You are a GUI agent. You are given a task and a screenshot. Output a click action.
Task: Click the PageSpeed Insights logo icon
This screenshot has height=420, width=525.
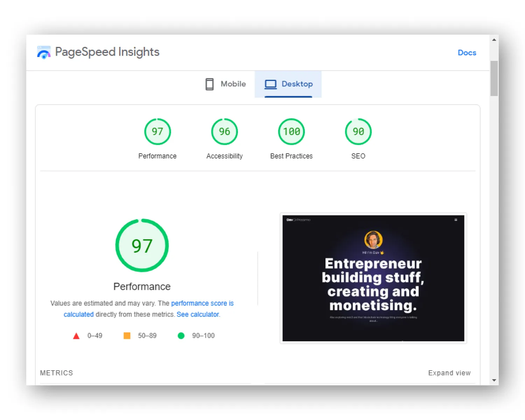[44, 52]
